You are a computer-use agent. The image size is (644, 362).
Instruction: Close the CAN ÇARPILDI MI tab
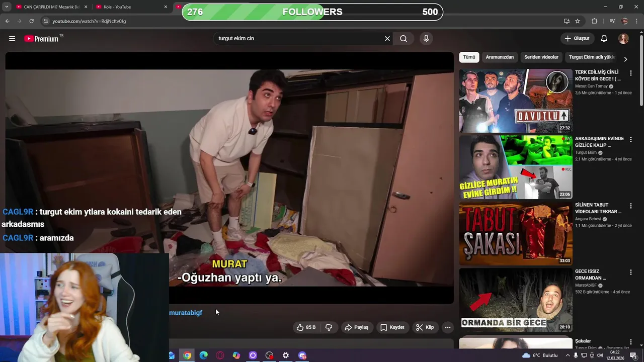point(86,7)
